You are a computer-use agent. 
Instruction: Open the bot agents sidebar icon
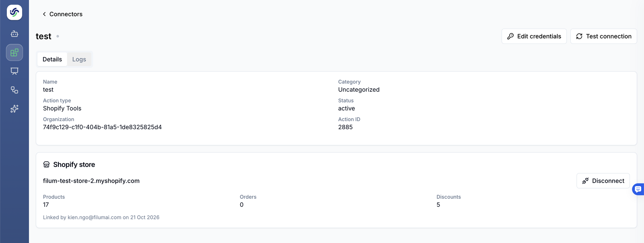coord(14,34)
